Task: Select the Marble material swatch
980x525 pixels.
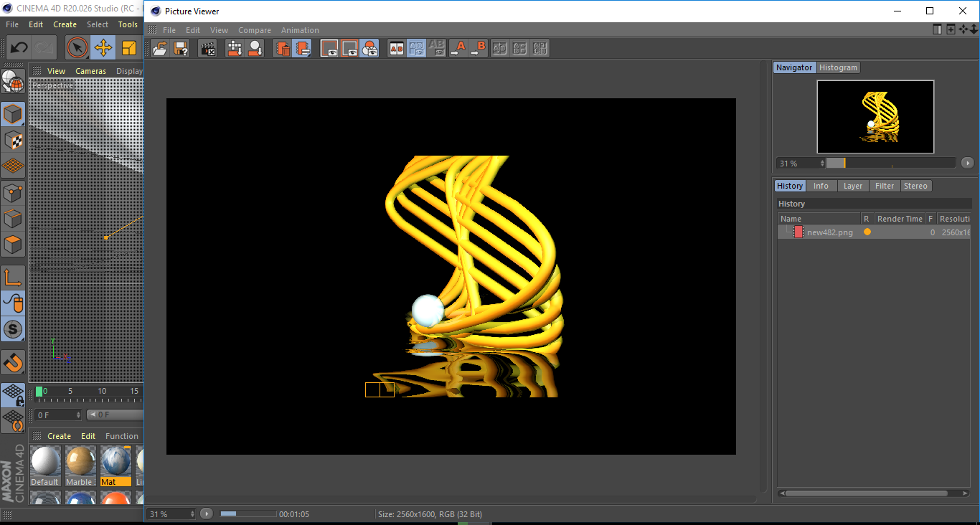Action: click(x=80, y=465)
